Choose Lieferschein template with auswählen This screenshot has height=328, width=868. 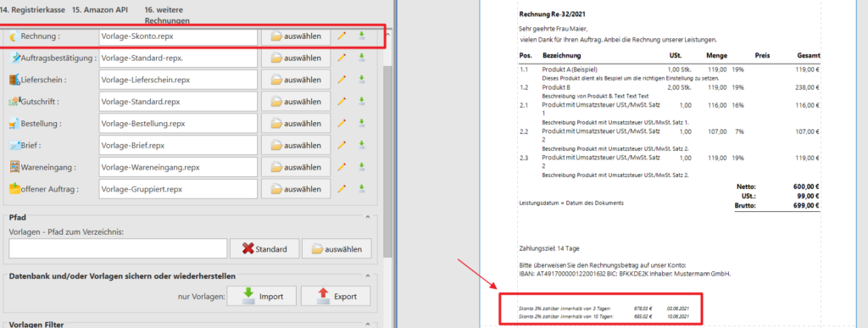[x=296, y=80]
